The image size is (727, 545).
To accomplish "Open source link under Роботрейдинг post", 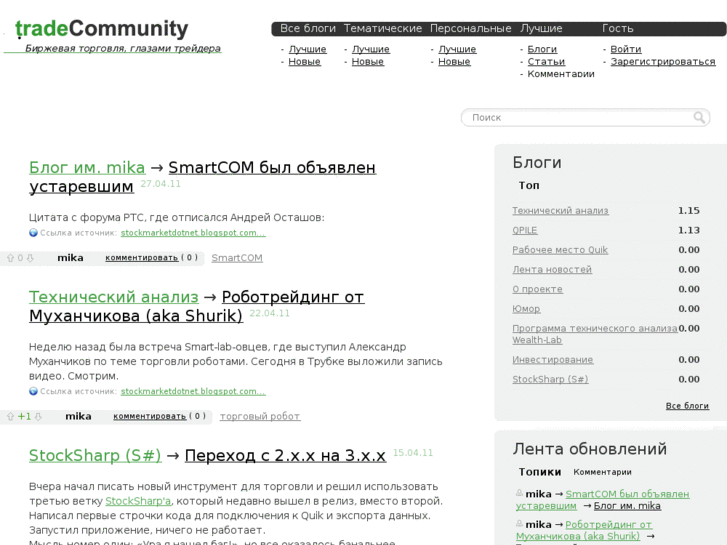I will coord(193,391).
